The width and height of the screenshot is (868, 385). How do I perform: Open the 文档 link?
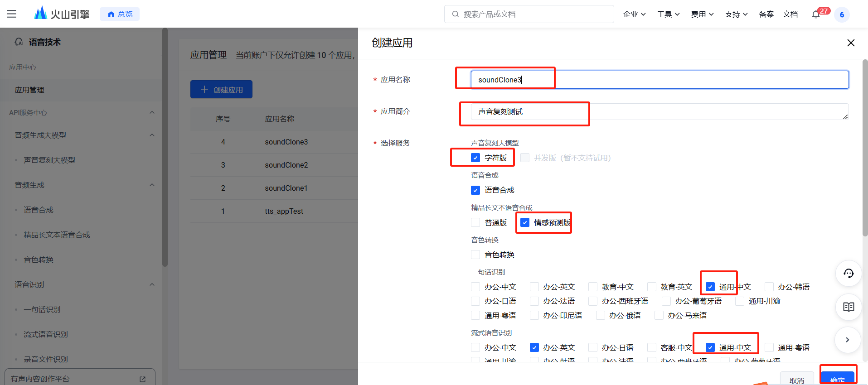(x=790, y=14)
